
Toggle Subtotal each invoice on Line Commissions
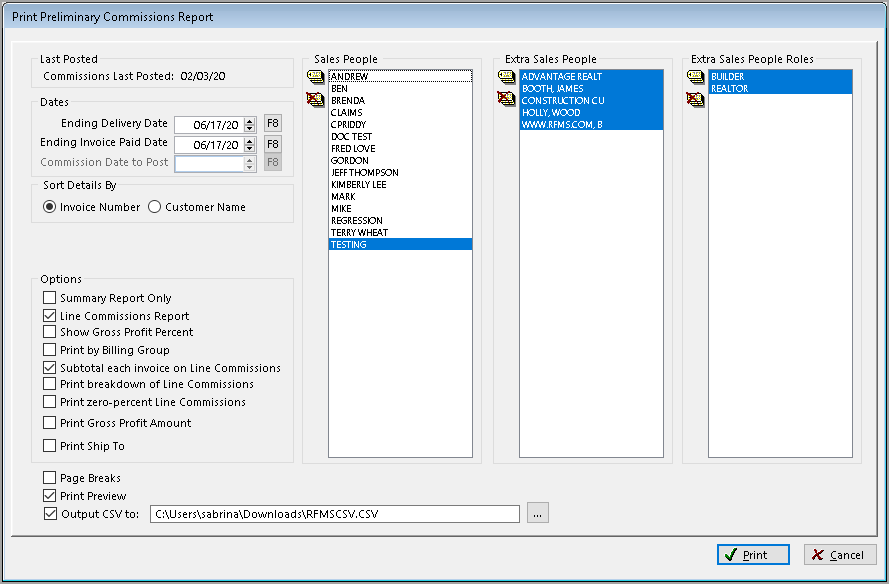[x=50, y=368]
